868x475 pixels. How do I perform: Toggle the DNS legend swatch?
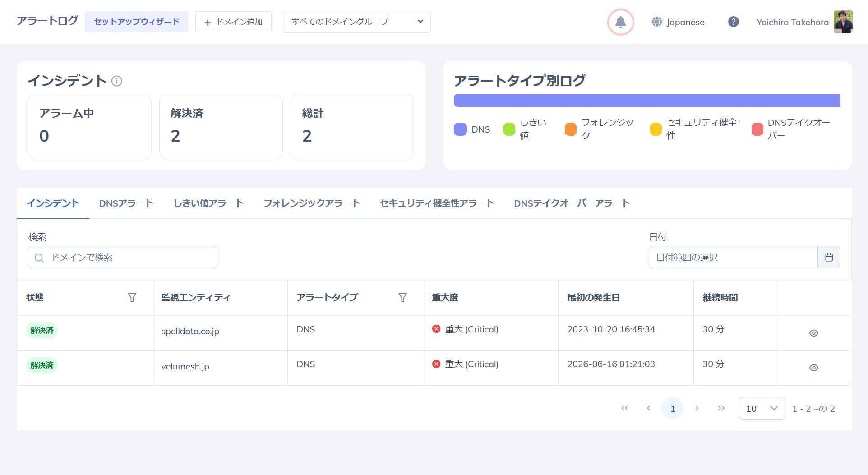click(x=460, y=129)
